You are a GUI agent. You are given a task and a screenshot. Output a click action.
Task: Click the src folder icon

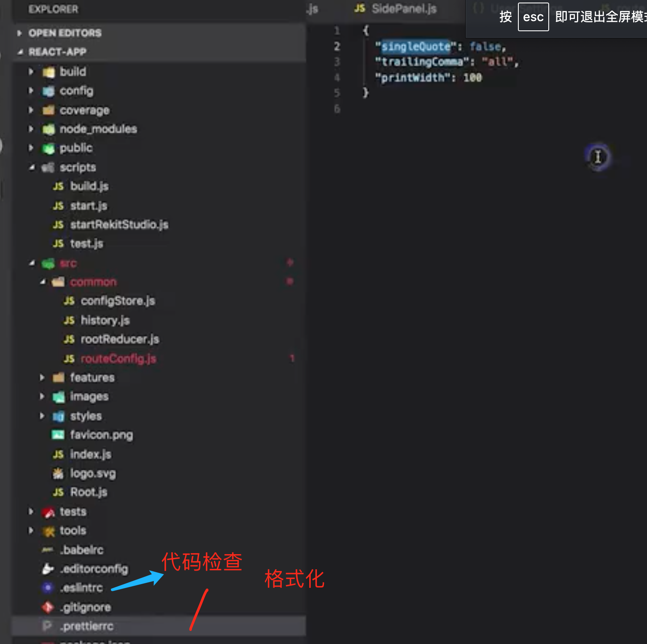point(48,263)
